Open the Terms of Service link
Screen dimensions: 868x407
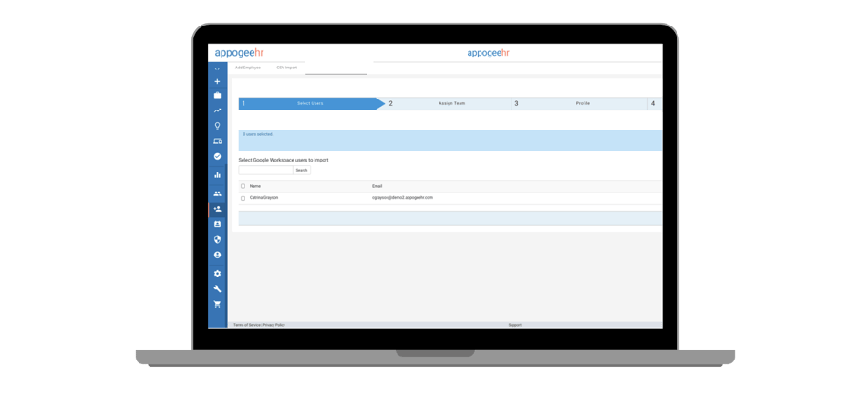point(247,325)
